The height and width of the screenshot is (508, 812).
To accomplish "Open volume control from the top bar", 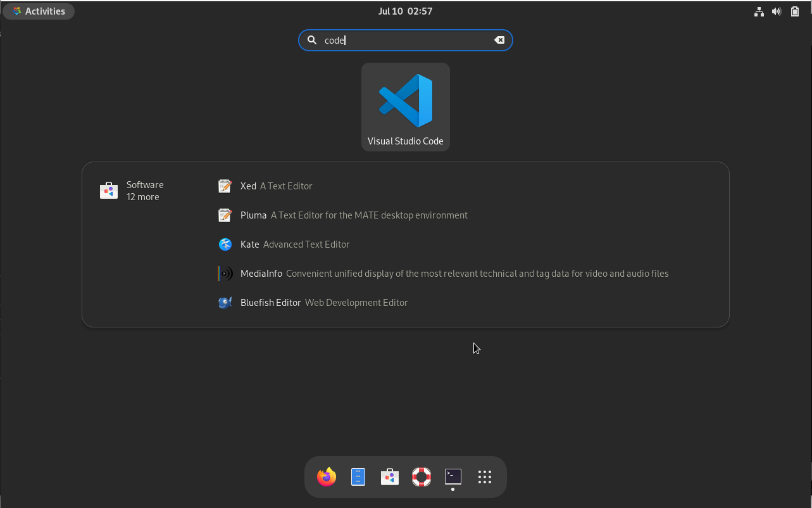I will coord(777,11).
